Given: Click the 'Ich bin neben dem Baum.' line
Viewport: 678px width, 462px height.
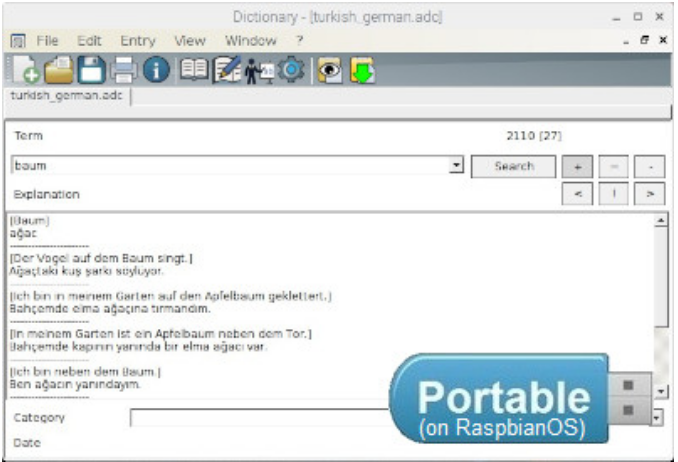Looking at the screenshot, I should [85, 372].
